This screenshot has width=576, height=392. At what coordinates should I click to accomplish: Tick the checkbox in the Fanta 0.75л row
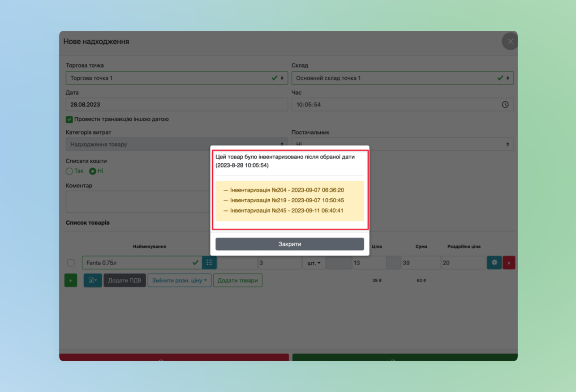pos(71,263)
